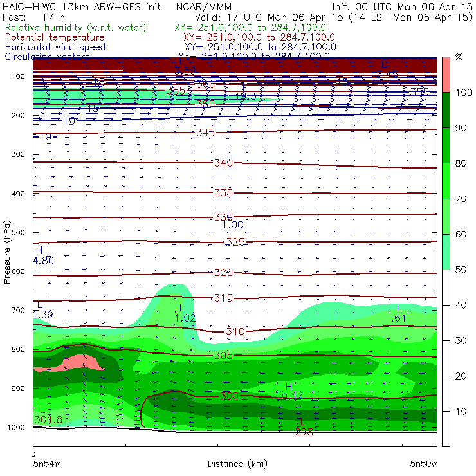476x476 pixels.
Task: Click the '5n50w' end coordinate label
Action: (423, 464)
